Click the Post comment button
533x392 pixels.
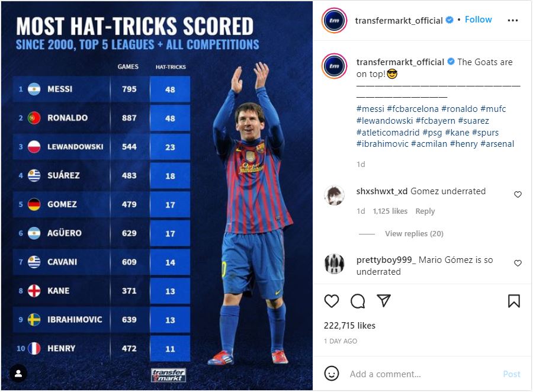511,374
